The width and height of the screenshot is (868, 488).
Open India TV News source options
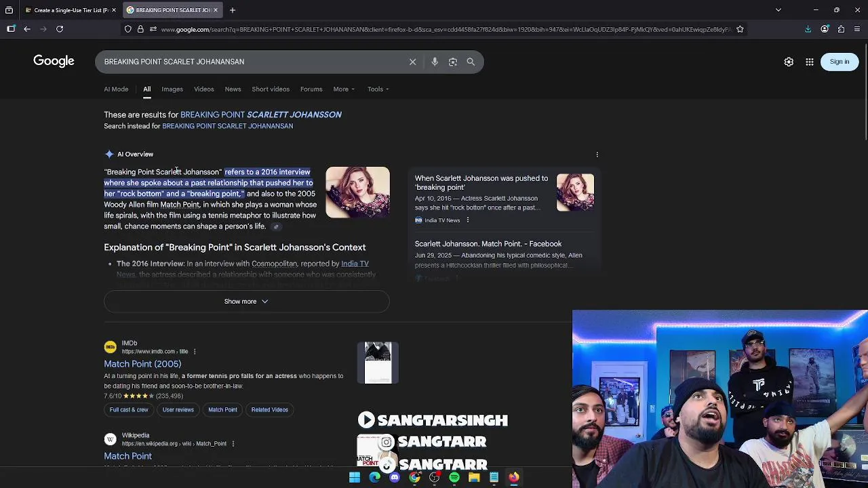[467, 220]
